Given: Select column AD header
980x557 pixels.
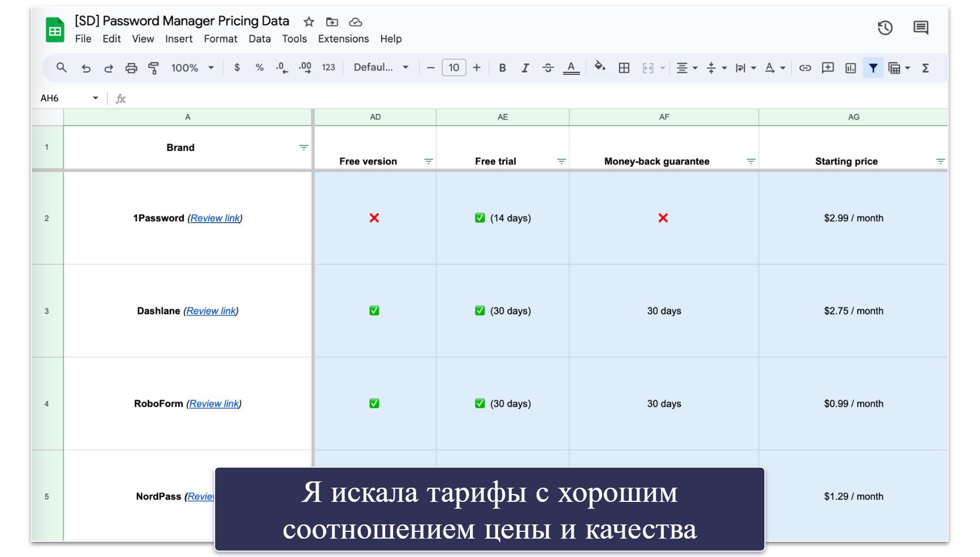Looking at the screenshot, I should (x=375, y=117).
